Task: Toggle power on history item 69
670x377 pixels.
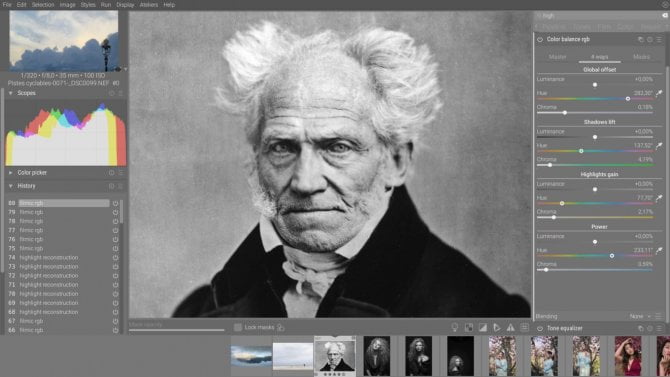Action: (115, 303)
